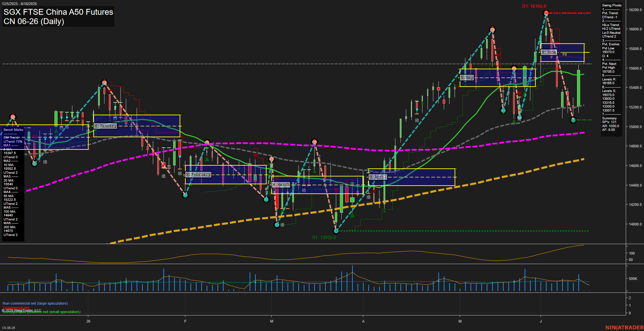The height and width of the screenshot is (331, 644).
Task: Click the HiLo Trend: label
Action: tap(611, 25)
